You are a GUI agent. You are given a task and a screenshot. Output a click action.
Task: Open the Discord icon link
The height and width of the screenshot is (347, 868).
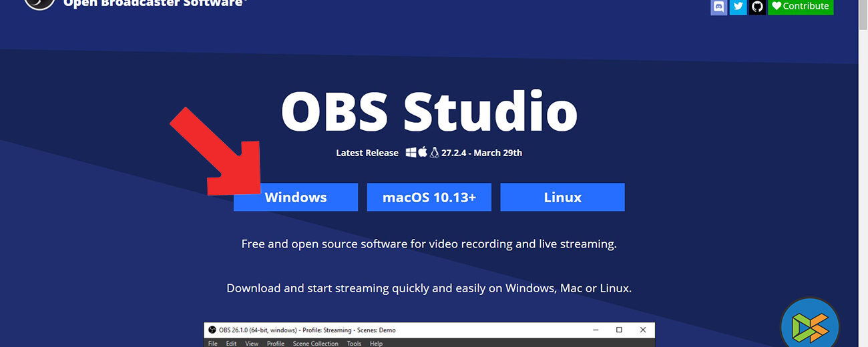[x=719, y=7]
